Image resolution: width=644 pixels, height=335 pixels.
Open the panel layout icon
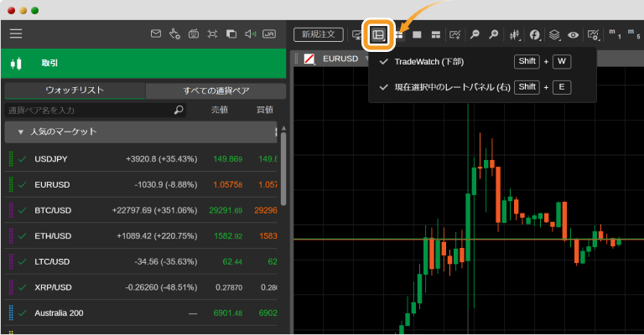pyautogui.click(x=378, y=35)
